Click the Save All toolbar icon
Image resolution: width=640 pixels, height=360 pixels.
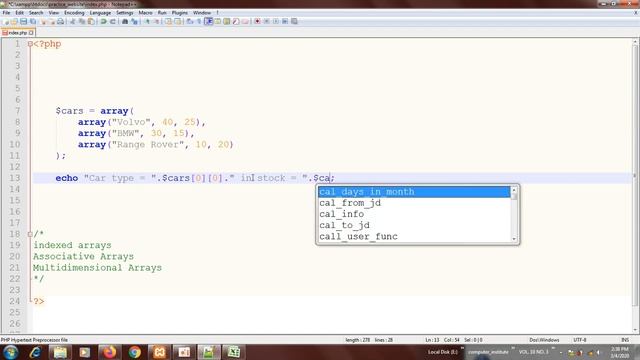tap(33, 21)
